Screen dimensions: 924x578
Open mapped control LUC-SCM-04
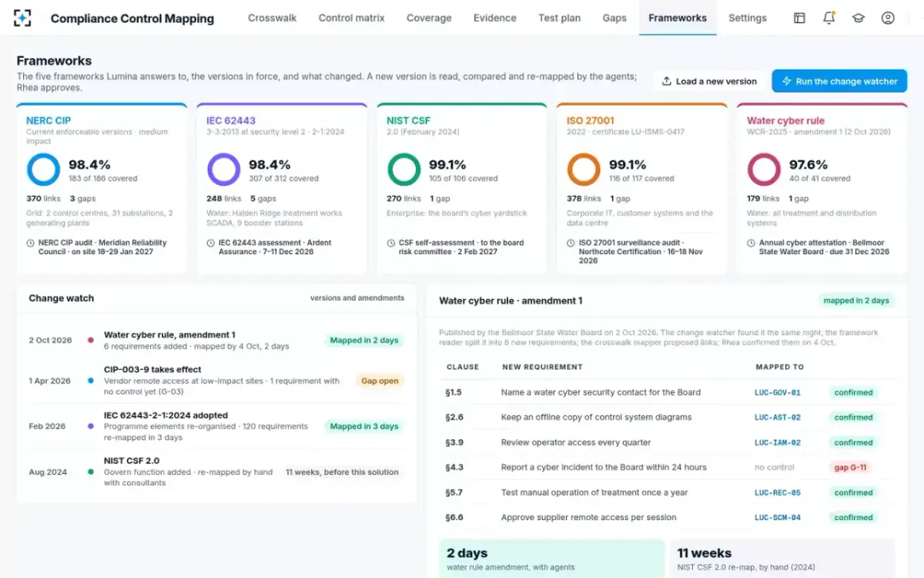[x=778, y=518]
